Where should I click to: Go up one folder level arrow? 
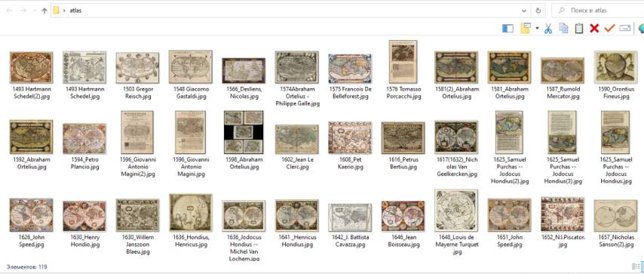point(44,11)
